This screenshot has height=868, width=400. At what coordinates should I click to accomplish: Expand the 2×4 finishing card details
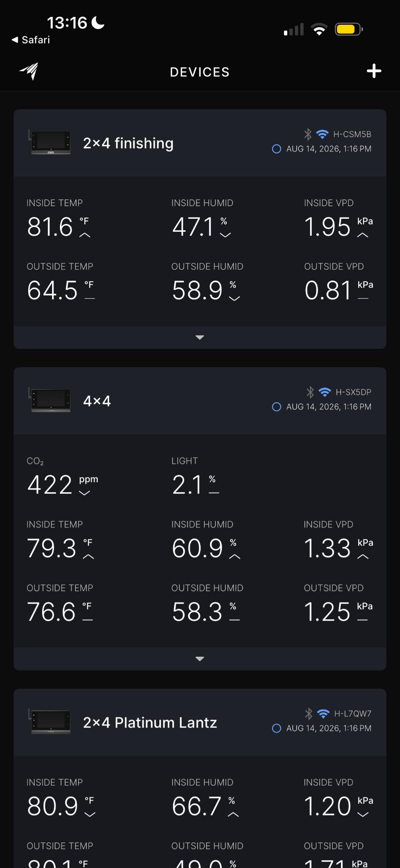[x=200, y=337]
